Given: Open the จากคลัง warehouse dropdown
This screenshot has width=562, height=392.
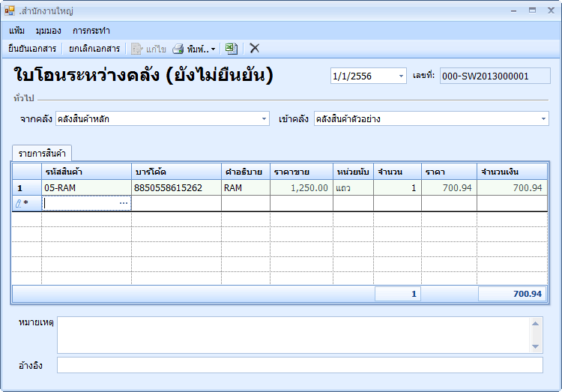Looking at the screenshot, I should [264, 119].
